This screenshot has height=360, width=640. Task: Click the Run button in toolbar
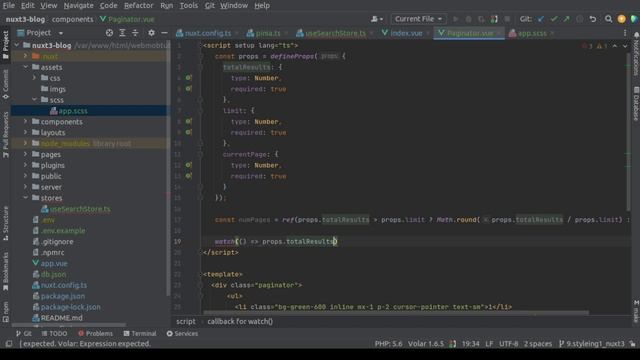coord(456,19)
